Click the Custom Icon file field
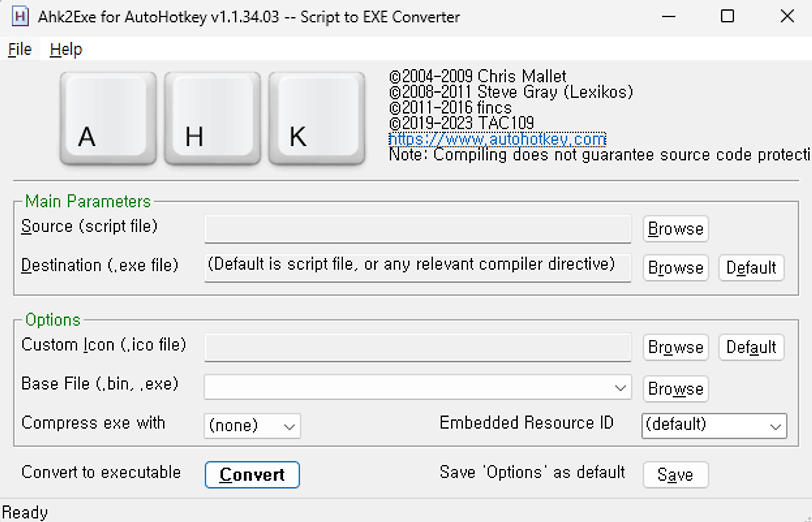 (417, 347)
